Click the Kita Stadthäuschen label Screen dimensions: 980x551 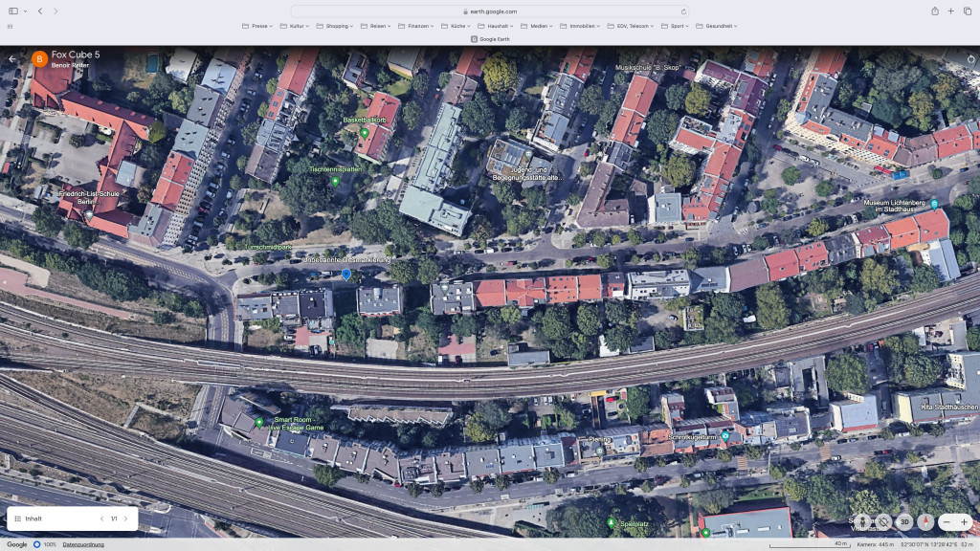pos(949,408)
